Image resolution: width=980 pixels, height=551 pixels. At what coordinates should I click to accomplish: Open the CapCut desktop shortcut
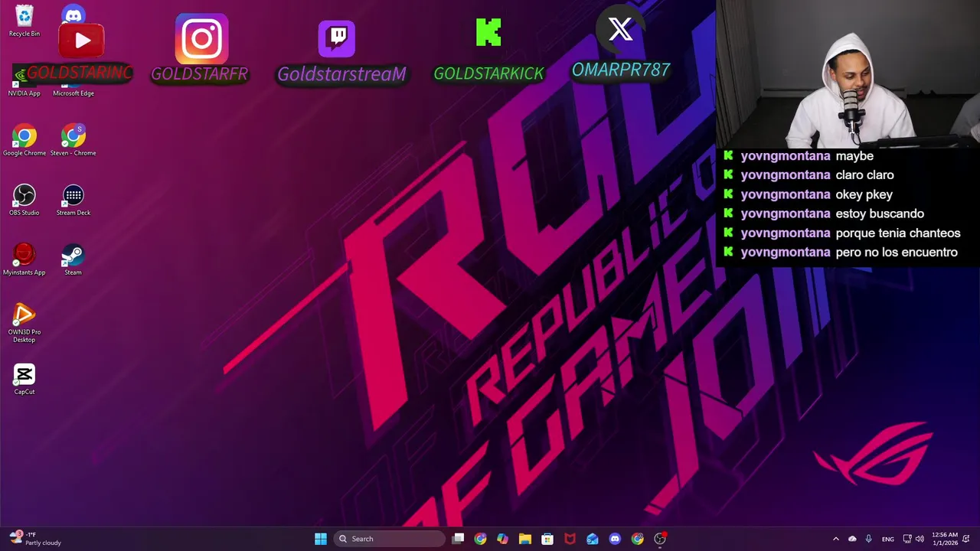click(x=24, y=379)
